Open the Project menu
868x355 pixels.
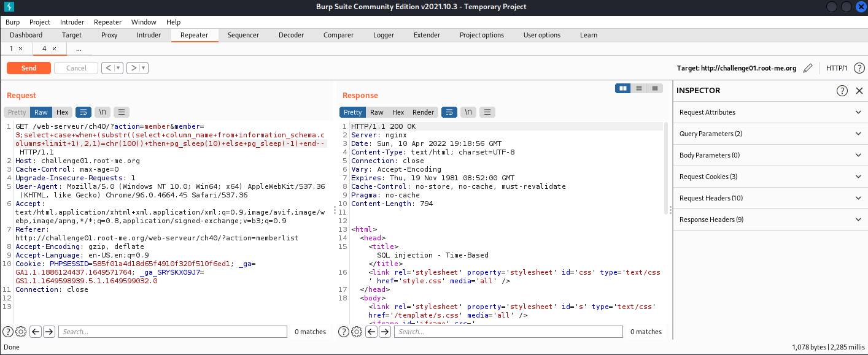coord(40,22)
